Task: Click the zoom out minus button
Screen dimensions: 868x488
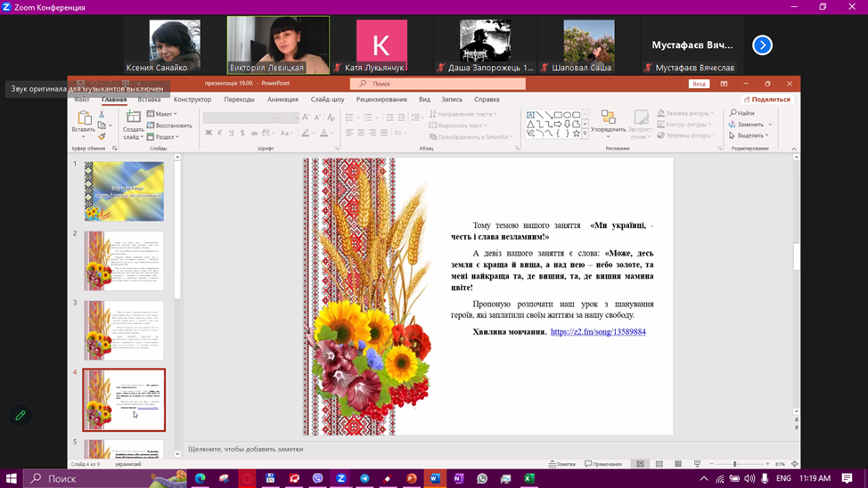Action: 712,464
